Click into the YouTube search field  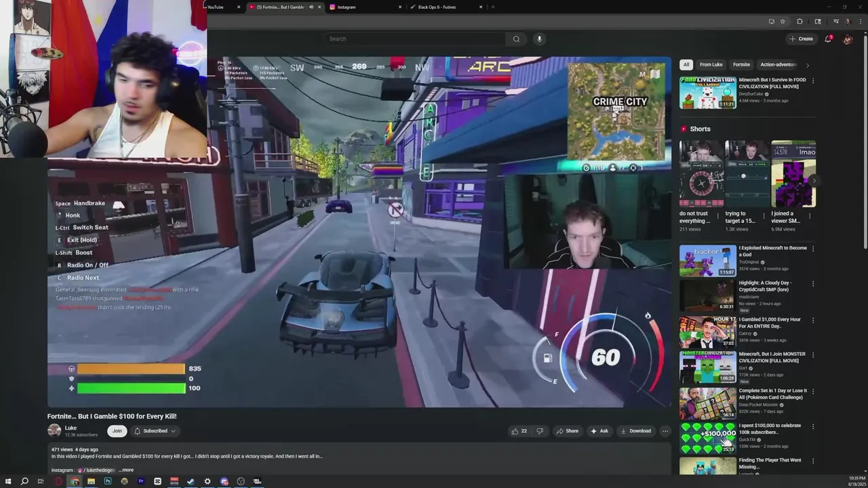click(x=415, y=39)
